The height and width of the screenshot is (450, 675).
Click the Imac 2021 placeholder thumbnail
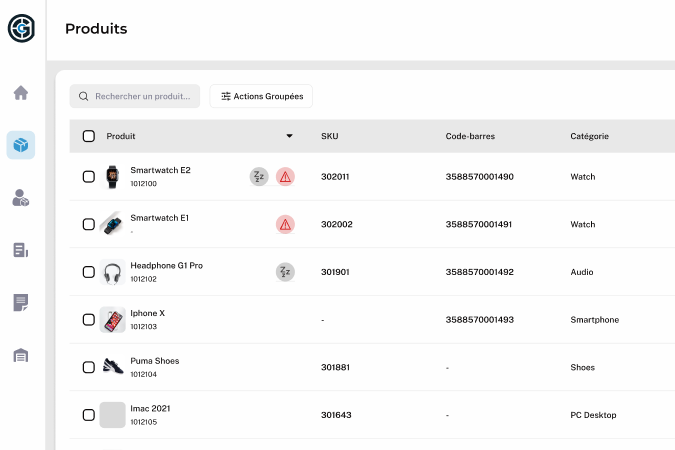112,415
